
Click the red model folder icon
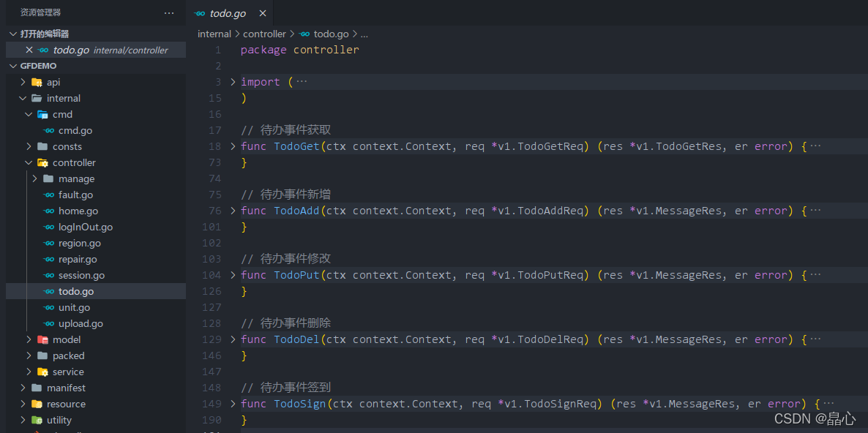[x=42, y=339]
